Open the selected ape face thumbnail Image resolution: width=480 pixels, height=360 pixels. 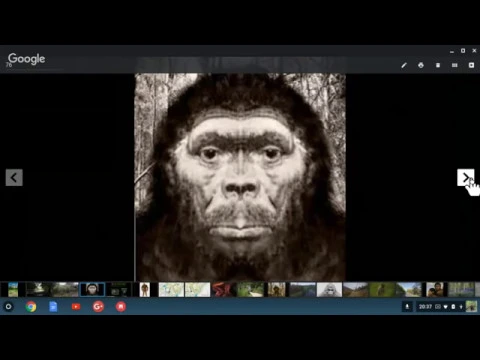tap(92, 289)
